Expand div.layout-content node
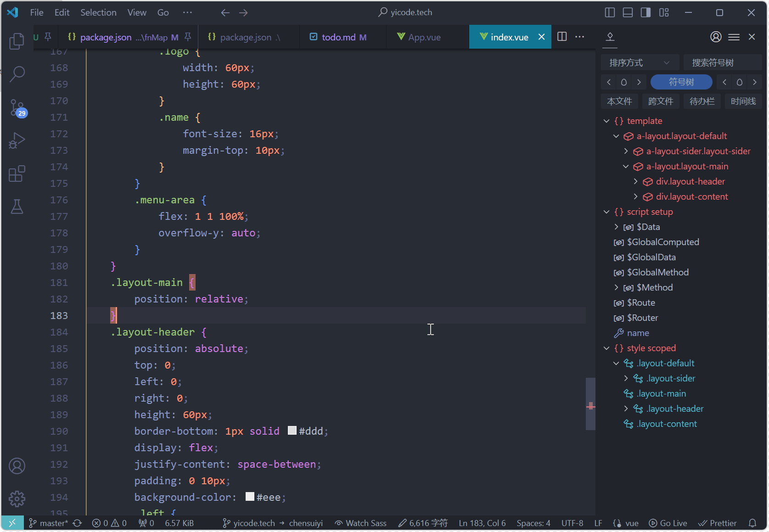Image resolution: width=769 pixels, height=532 pixels. coord(635,197)
